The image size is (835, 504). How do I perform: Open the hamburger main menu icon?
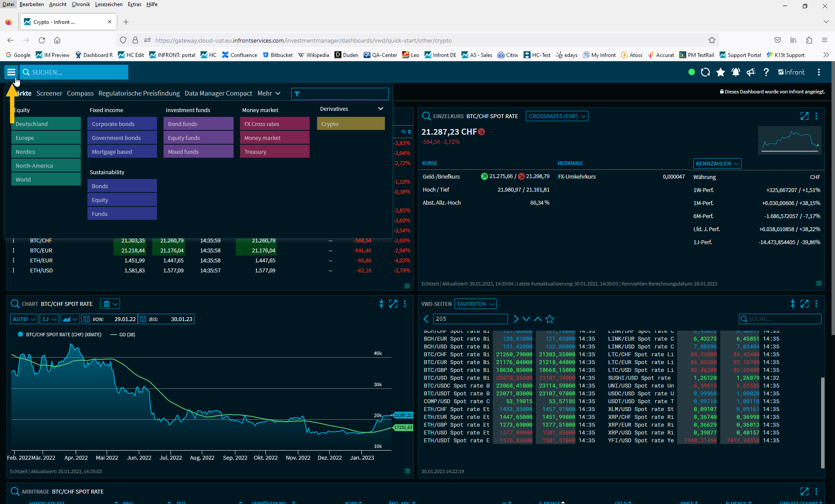click(11, 72)
